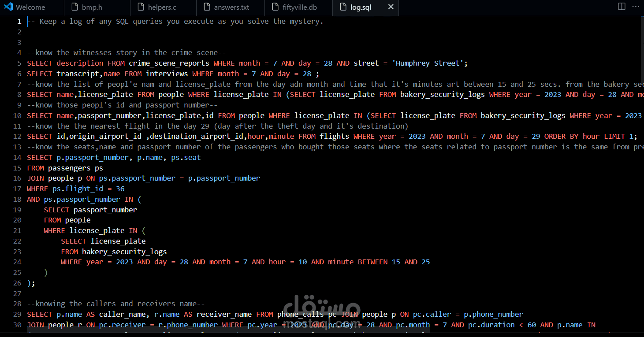Click the file icon on log.sql tab

coord(342,7)
